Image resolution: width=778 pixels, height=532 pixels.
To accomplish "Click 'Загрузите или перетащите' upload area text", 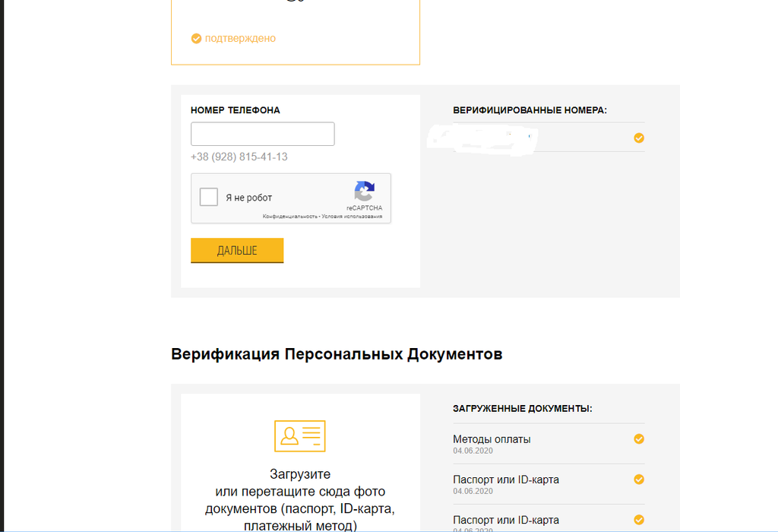I will coord(300,500).
